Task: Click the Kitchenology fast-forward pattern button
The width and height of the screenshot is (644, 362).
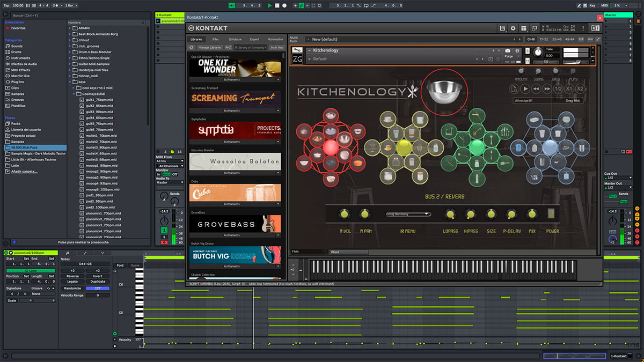Action: [x=547, y=88]
